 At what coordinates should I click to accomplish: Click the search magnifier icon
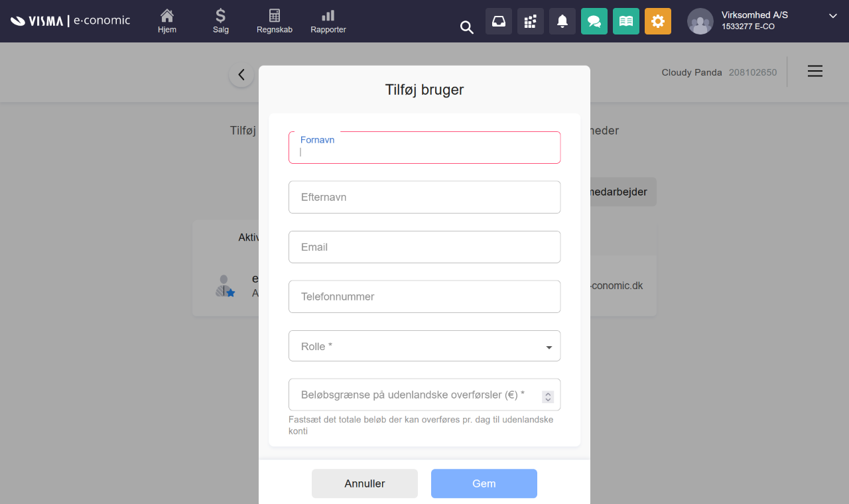point(467,27)
